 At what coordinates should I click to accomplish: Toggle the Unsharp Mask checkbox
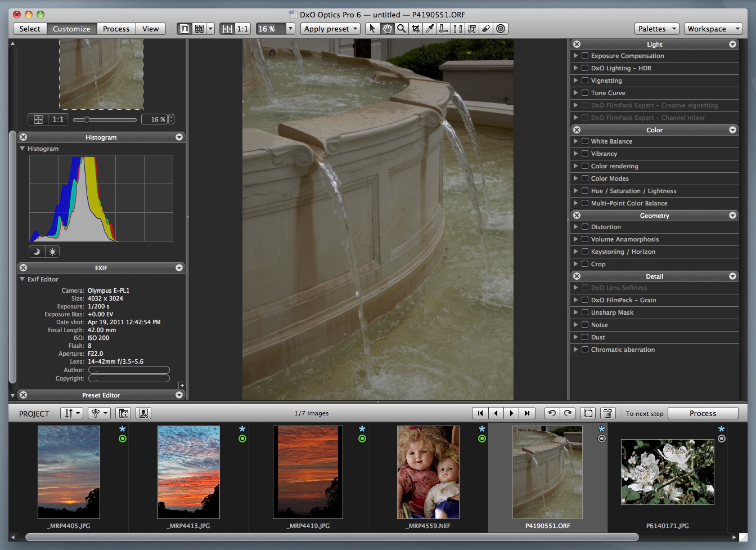(585, 312)
